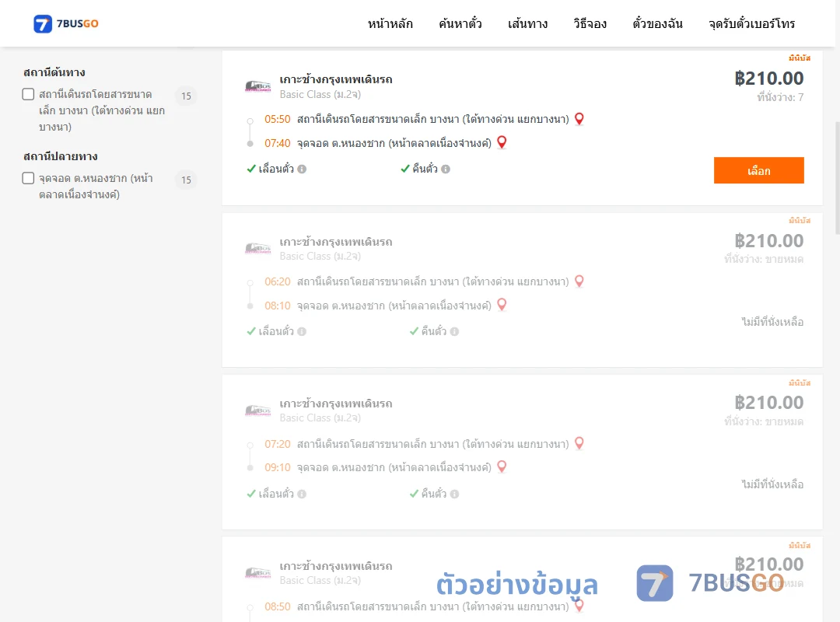Open ตั๋วของฉัน navigation link
Viewport: 840px width, 622px height.
(x=657, y=23)
